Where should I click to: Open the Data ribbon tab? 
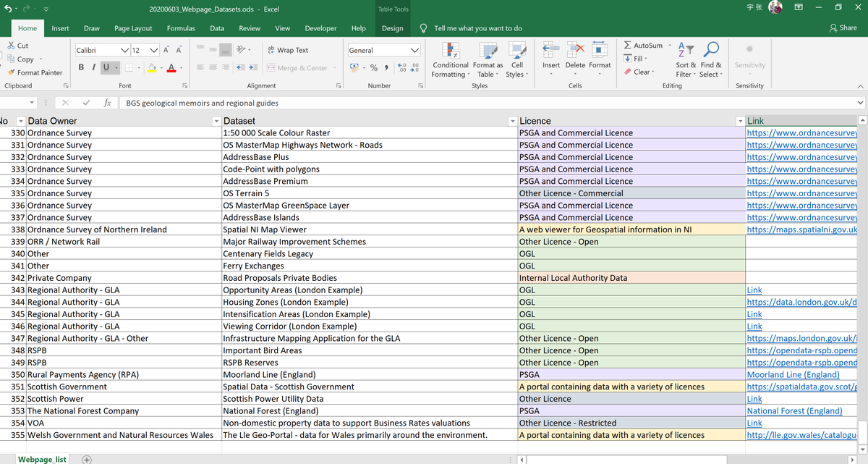point(217,28)
